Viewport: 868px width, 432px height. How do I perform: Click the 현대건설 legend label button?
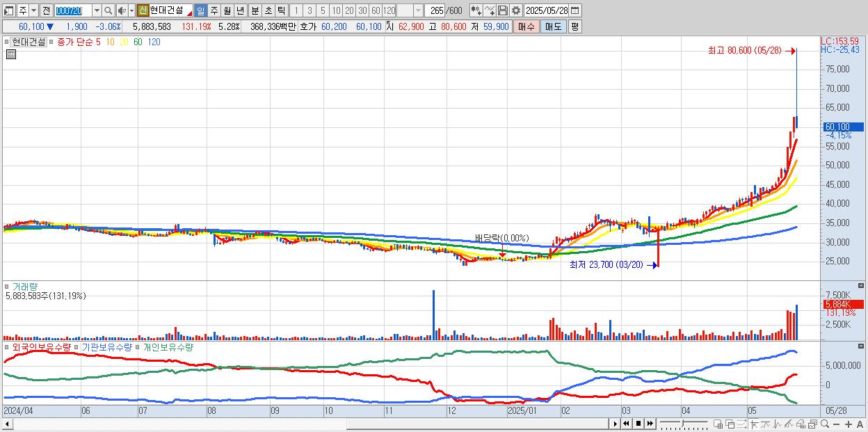coord(29,42)
